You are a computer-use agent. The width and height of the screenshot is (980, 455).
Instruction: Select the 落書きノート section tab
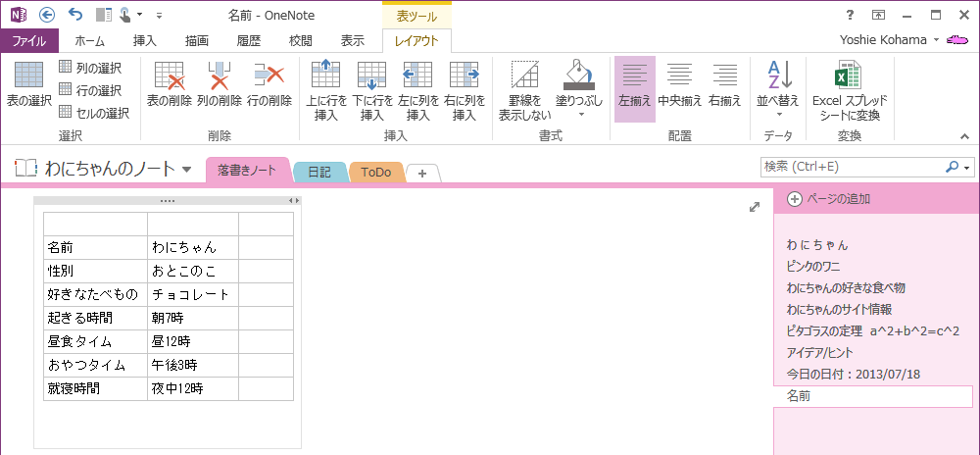(246, 170)
